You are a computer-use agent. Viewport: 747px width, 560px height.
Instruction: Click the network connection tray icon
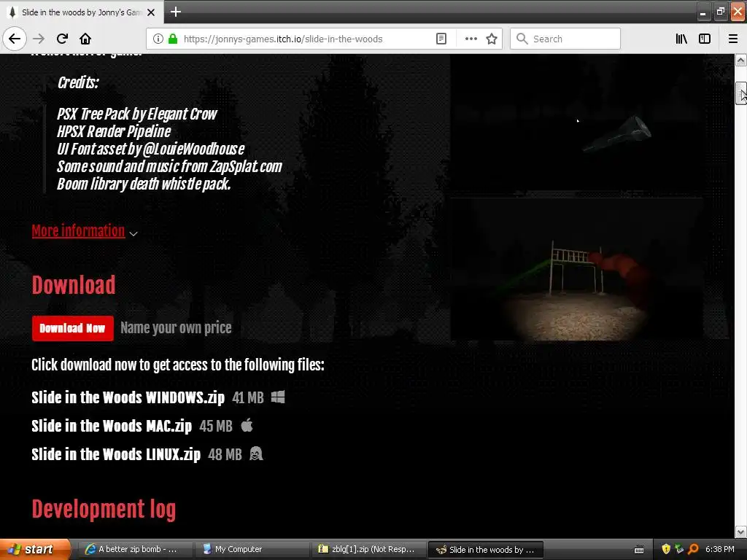[x=679, y=549]
